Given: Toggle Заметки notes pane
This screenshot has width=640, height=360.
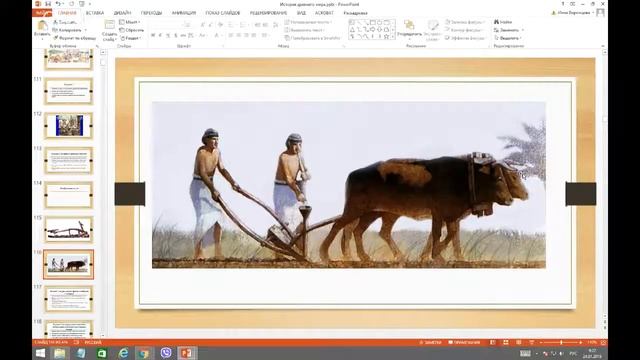Looking at the screenshot, I should coord(430,342).
